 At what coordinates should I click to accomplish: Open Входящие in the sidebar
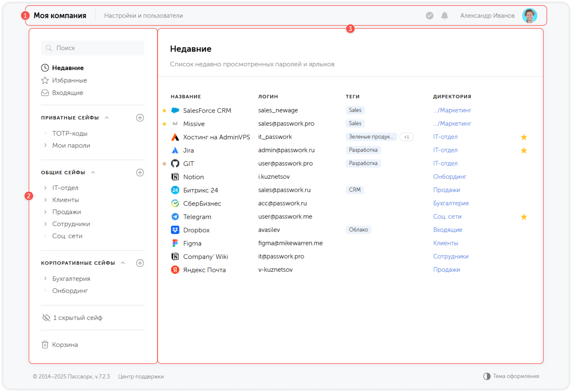68,93
